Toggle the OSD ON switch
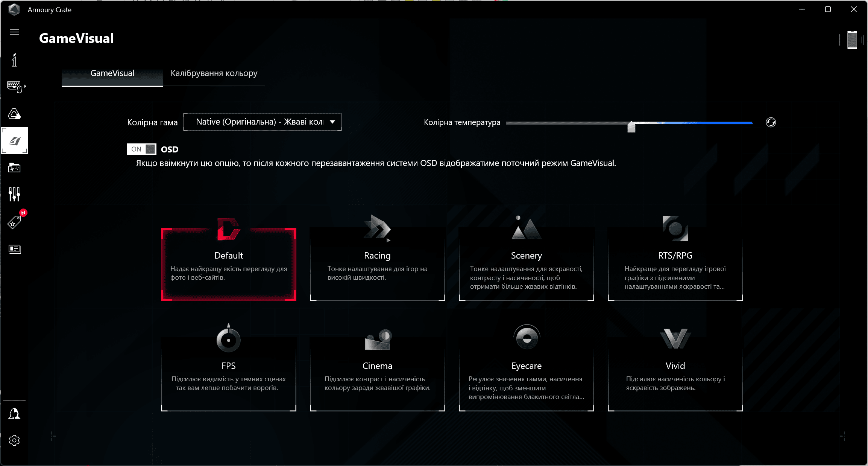The height and width of the screenshot is (466, 868). pos(141,149)
